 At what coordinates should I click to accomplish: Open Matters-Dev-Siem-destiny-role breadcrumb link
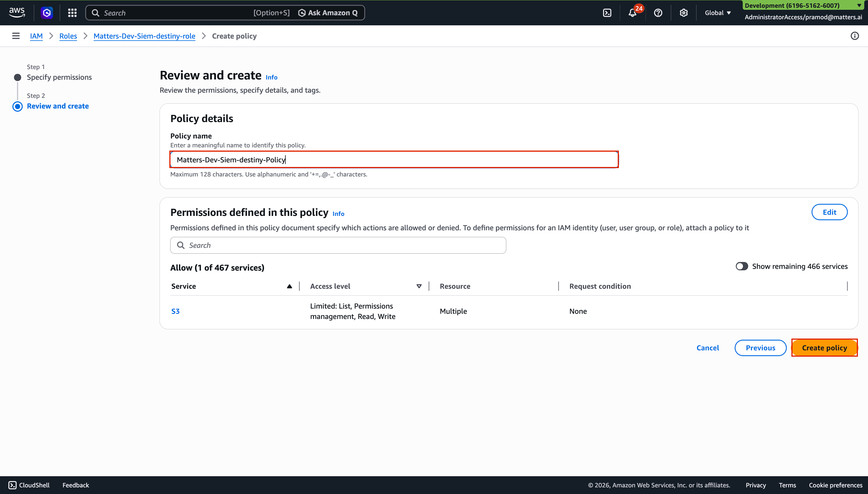point(144,36)
